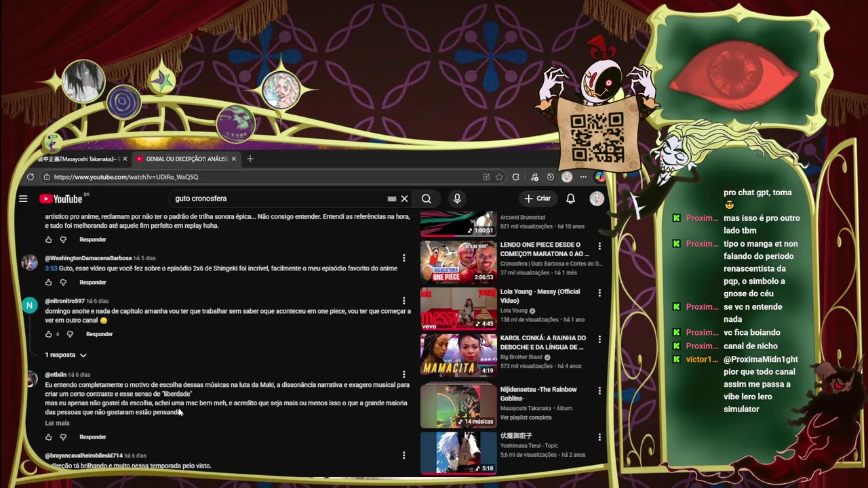Image resolution: width=868 pixels, height=488 pixels.
Task: Open options for ntlxiin's comment
Action: (x=403, y=374)
